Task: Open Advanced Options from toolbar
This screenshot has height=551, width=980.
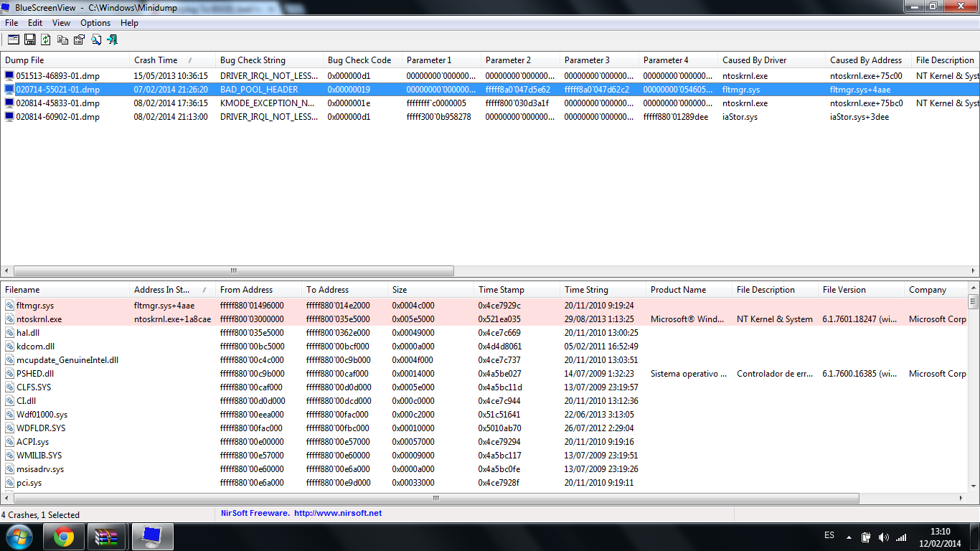Action: 14,39
